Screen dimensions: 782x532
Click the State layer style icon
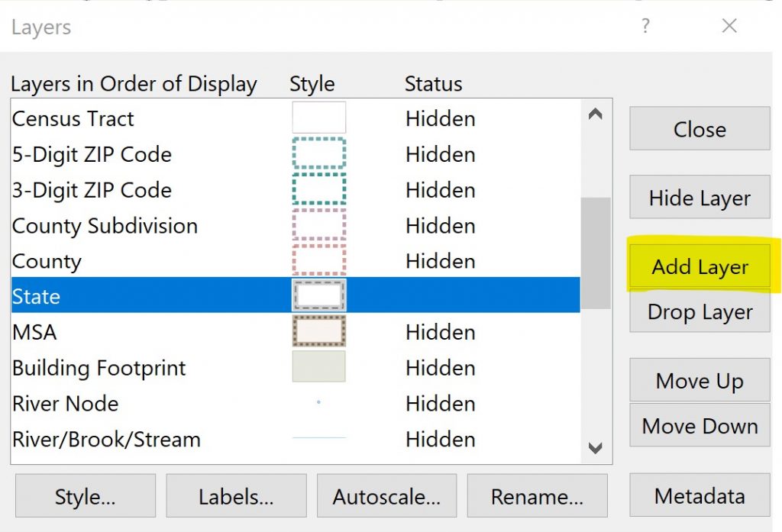coord(318,295)
